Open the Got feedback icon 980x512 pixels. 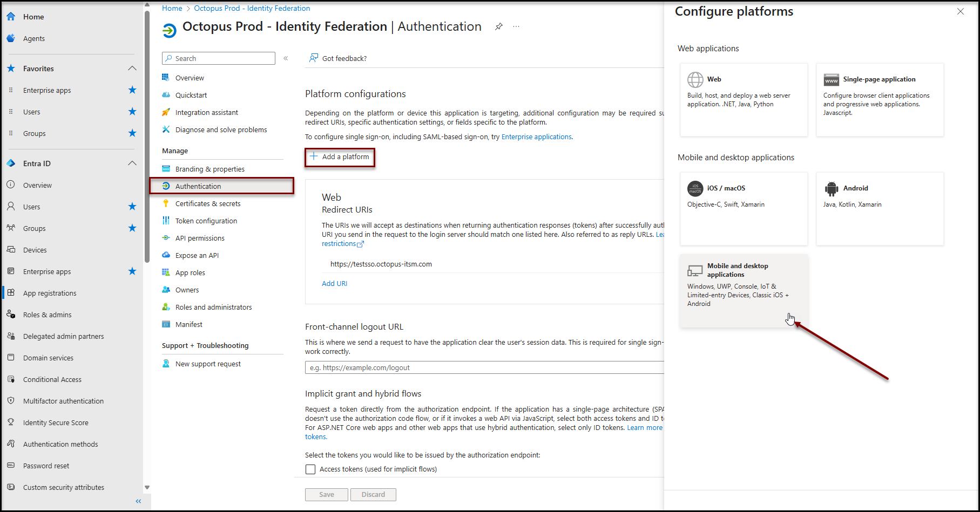click(x=313, y=58)
